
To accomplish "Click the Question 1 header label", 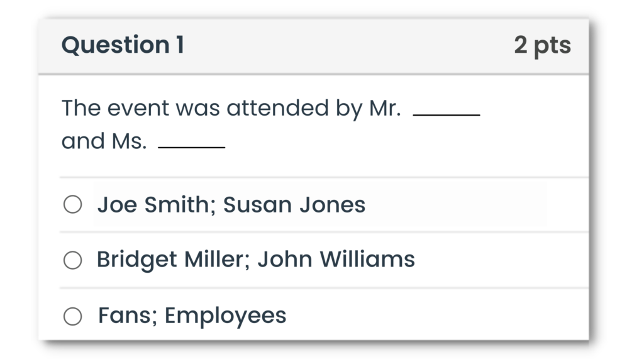I will [122, 45].
